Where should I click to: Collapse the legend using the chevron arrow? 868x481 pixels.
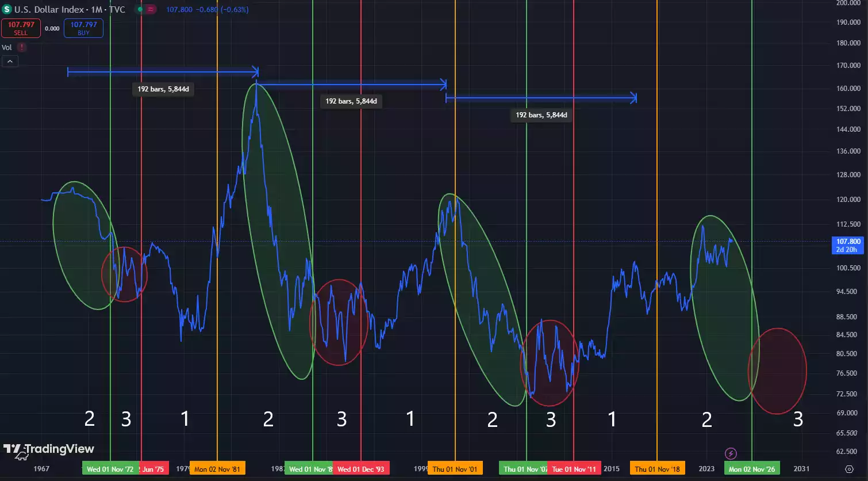coord(10,61)
